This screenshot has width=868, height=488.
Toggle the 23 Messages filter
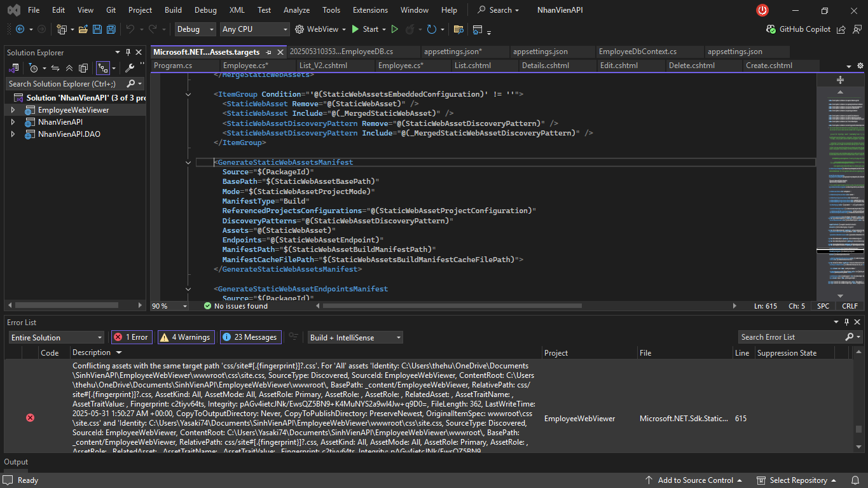coord(251,337)
